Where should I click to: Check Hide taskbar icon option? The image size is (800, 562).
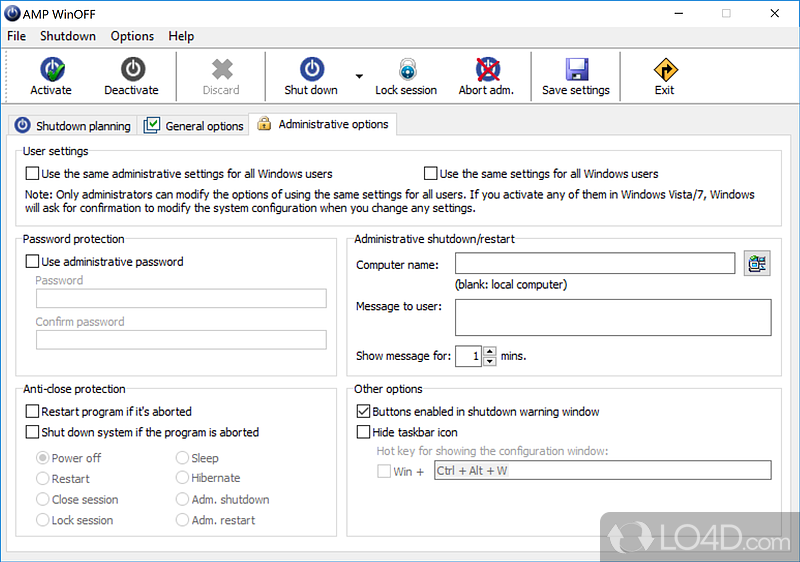point(364,432)
